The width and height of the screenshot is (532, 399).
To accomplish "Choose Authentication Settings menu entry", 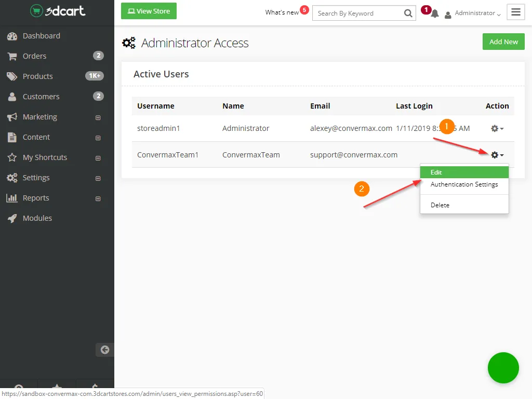I will click(464, 184).
